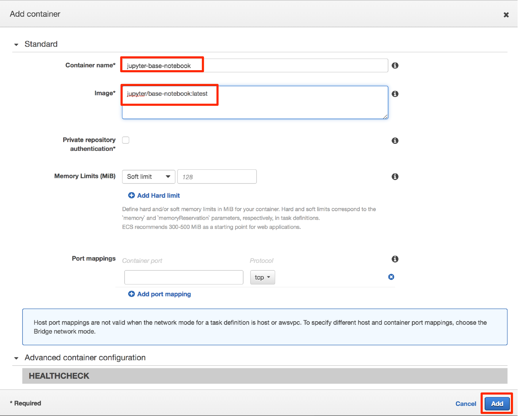Click the Add port mapping link

point(164,294)
